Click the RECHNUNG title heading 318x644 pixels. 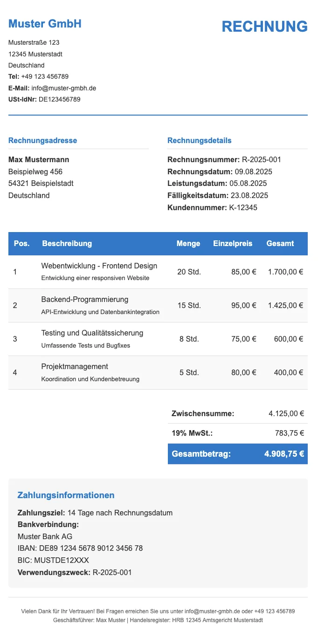264,27
